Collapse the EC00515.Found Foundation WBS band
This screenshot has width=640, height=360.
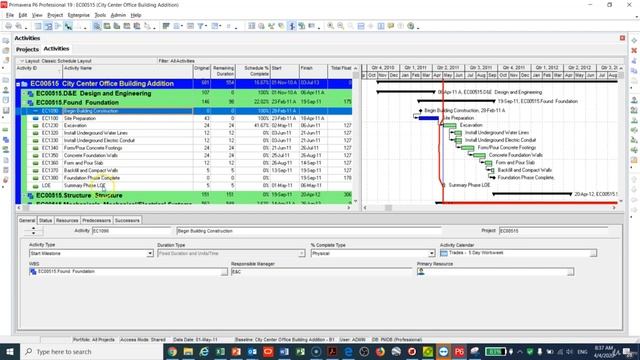tap(24, 103)
